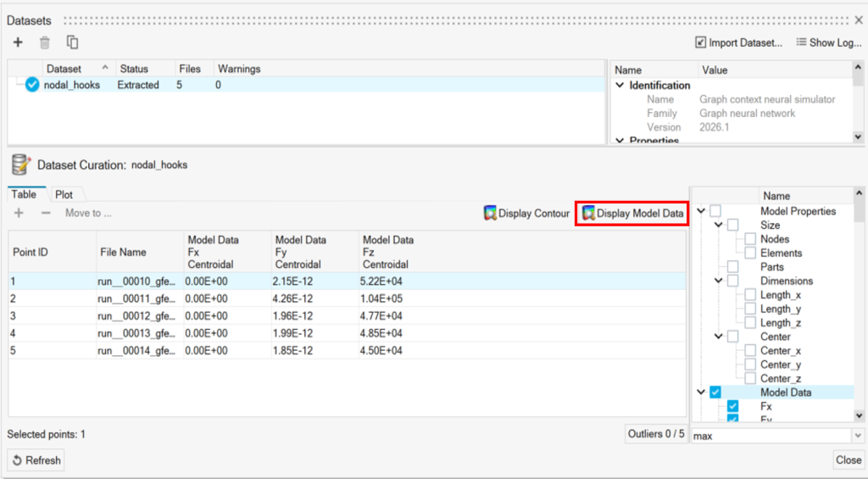Check the Length_y checkbox
The height and width of the screenshot is (479, 868).
click(750, 309)
